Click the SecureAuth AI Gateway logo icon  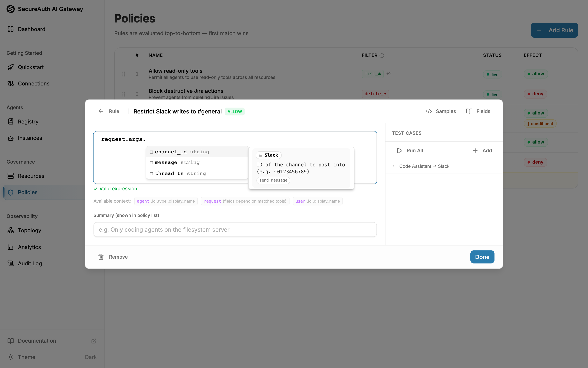tap(10, 9)
